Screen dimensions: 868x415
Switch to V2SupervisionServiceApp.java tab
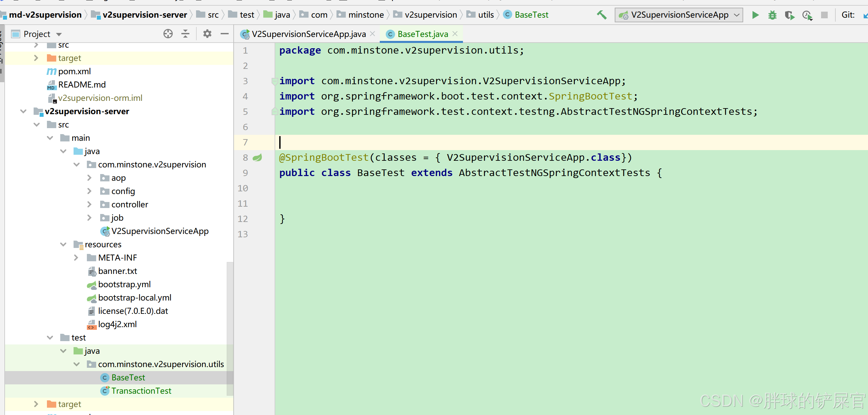tap(308, 34)
